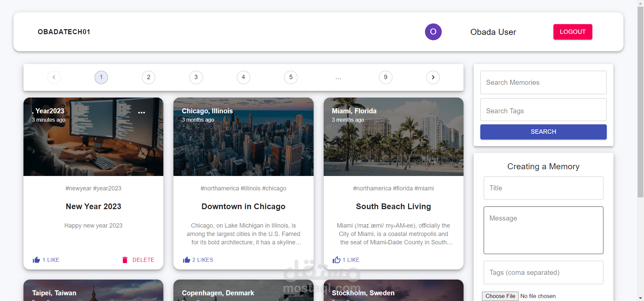Focus the Title input field
The image size is (644, 301).
(543, 188)
